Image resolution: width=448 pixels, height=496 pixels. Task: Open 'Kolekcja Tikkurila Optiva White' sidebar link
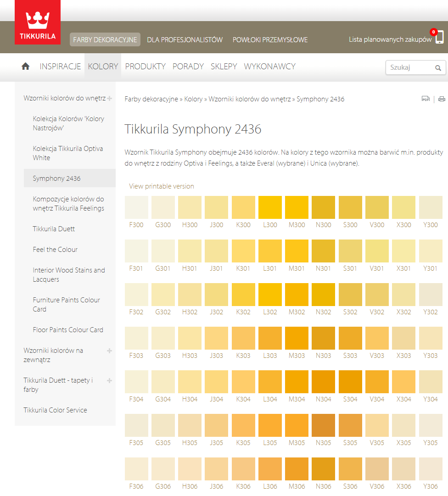click(x=68, y=153)
